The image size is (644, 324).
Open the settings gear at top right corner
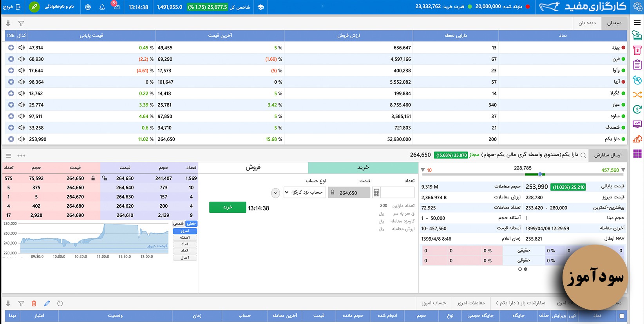click(638, 7)
